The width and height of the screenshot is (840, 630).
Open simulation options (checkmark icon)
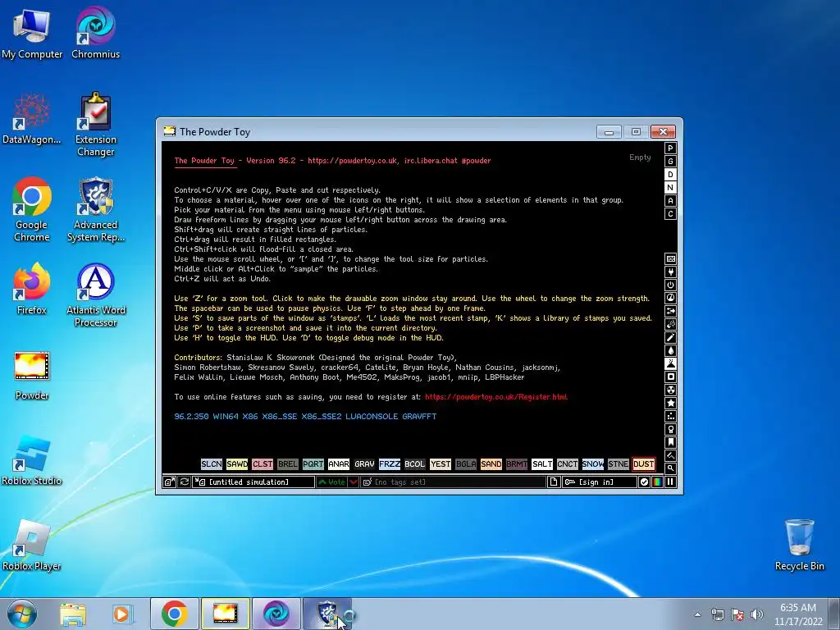pyautogui.click(x=644, y=482)
